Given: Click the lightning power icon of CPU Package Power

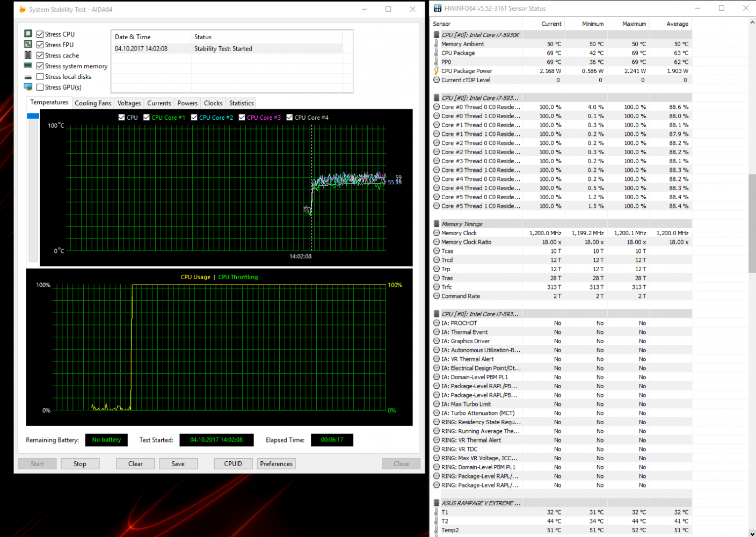Looking at the screenshot, I should click(436, 71).
